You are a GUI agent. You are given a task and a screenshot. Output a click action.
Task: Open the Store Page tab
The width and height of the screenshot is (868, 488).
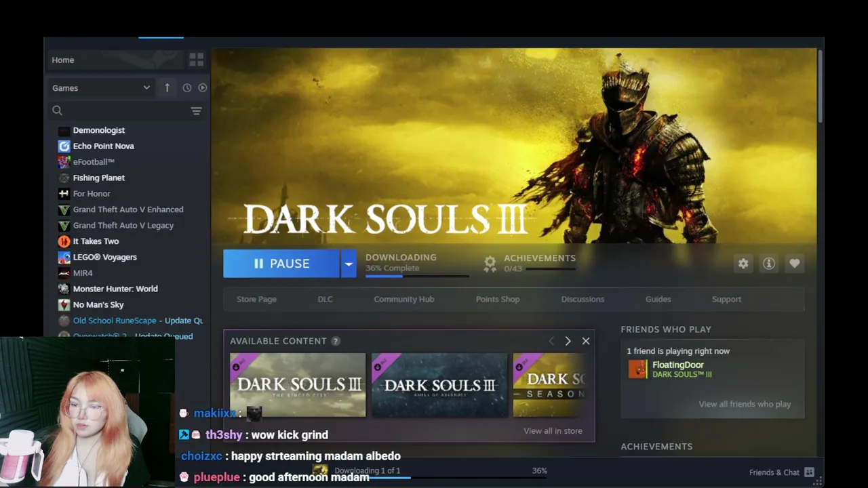pos(256,299)
